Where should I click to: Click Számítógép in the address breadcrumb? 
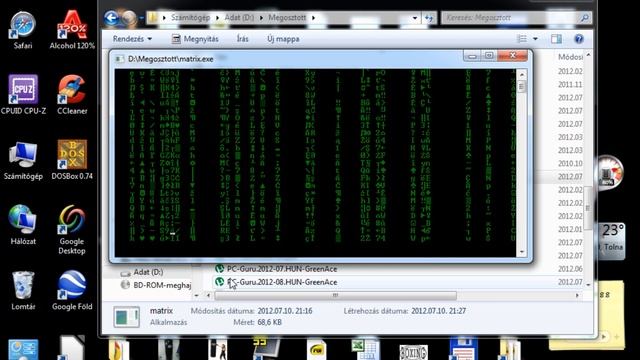pyautogui.click(x=191, y=18)
